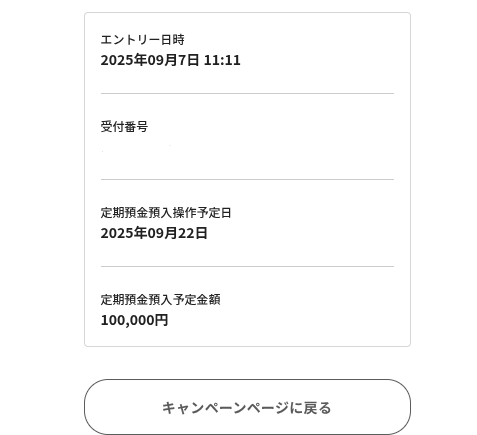This screenshot has width=477, height=435.
Task: Click the amount 100,000円
Action: [134, 320]
